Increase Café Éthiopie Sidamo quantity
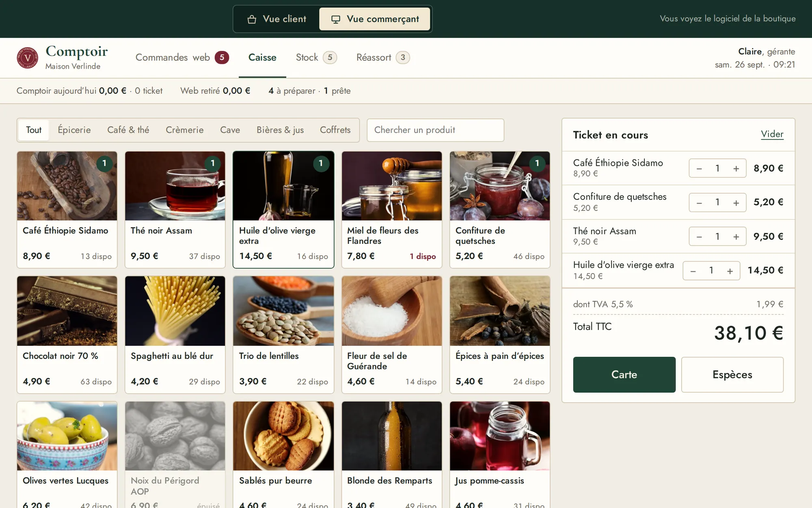This screenshot has width=812, height=508. pyautogui.click(x=736, y=169)
